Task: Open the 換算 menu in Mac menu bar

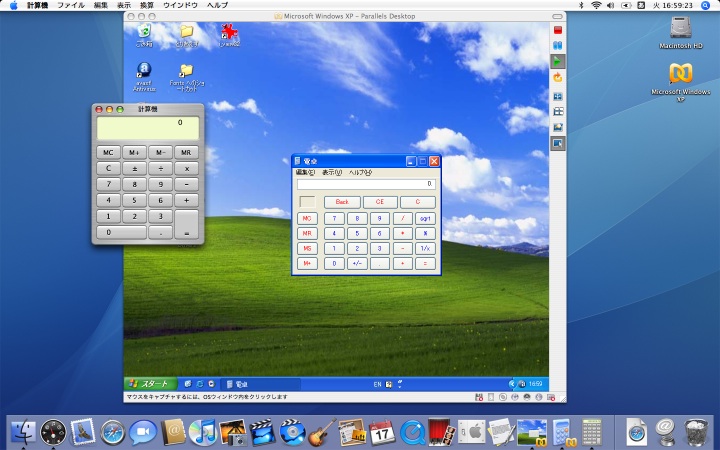Action: coord(147,5)
